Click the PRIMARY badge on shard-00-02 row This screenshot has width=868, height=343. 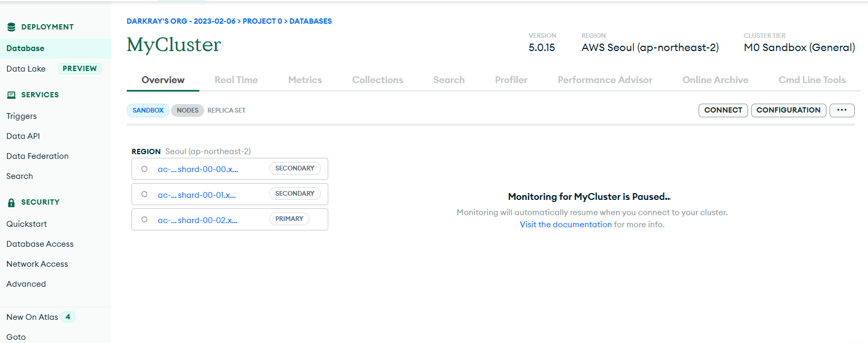289,219
